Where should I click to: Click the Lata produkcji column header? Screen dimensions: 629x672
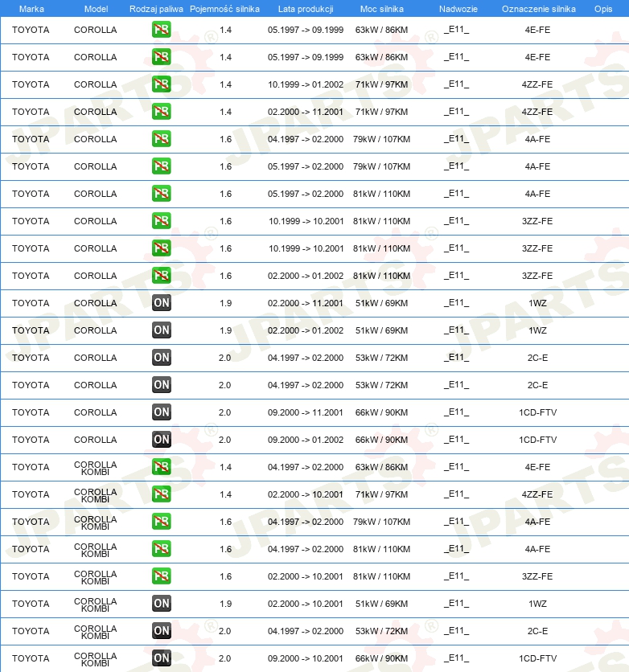point(306,9)
